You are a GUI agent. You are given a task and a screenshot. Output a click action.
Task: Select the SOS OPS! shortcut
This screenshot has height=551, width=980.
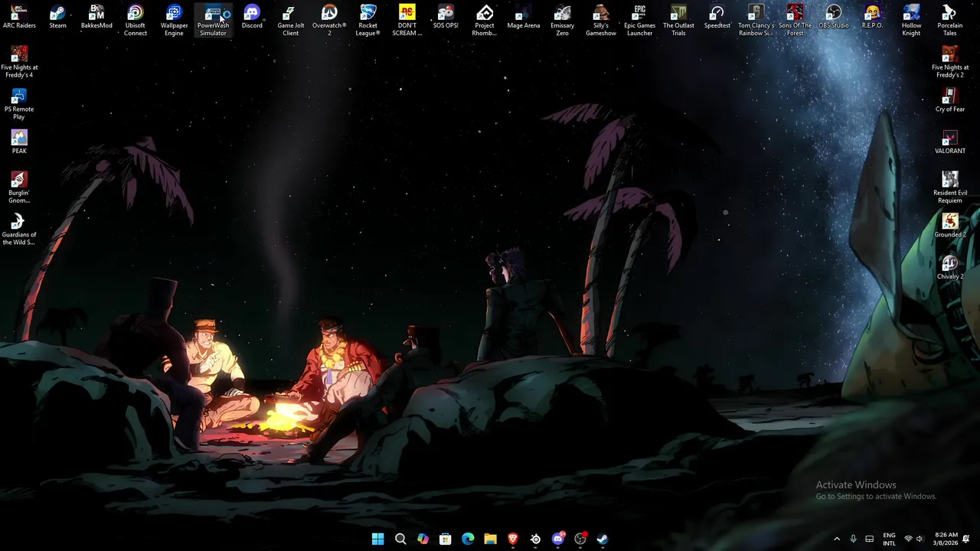[446, 17]
